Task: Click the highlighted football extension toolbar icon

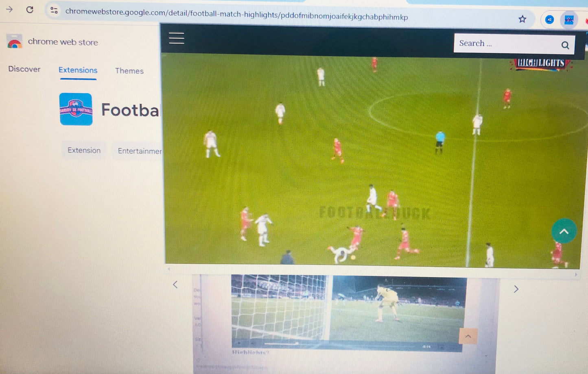Action: [569, 20]
